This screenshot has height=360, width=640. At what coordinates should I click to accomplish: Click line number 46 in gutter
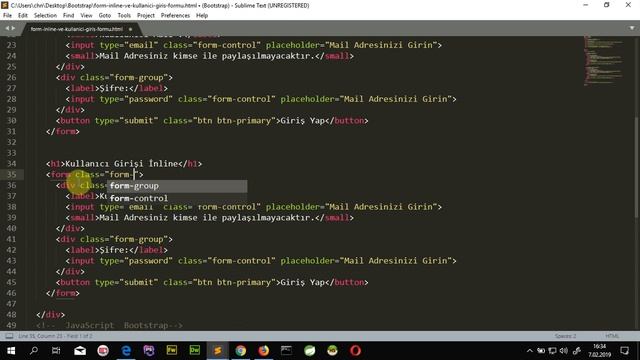point(11,293)
